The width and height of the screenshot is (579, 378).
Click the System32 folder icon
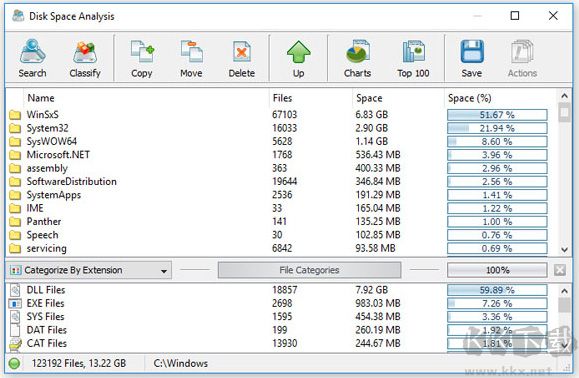point(15,128)
